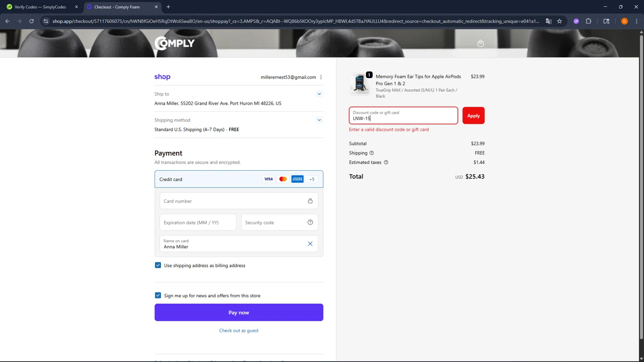The height and width of the screenshot is (362, 644).
Task: Click the Comply logo in the header
Action: coord(175,43)
